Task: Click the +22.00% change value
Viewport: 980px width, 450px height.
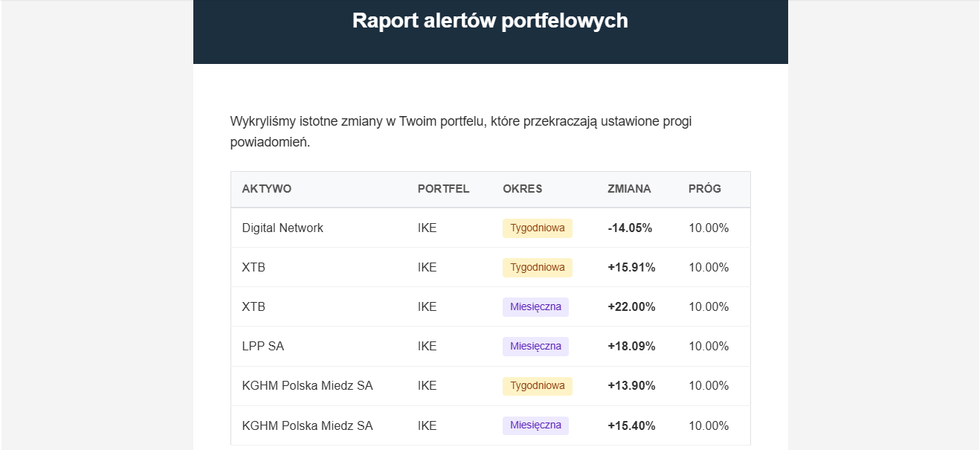Action: click(x=631, y=307)
